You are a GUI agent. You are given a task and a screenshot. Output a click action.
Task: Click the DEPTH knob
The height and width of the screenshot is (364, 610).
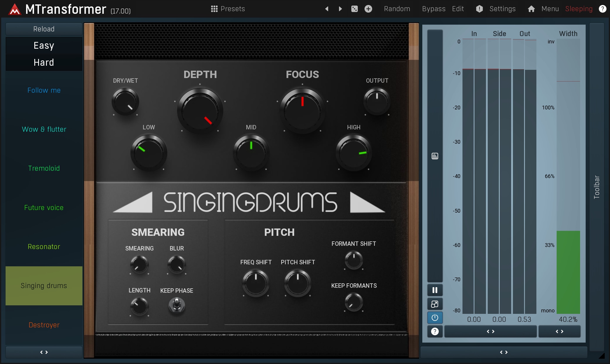[200, 111]
